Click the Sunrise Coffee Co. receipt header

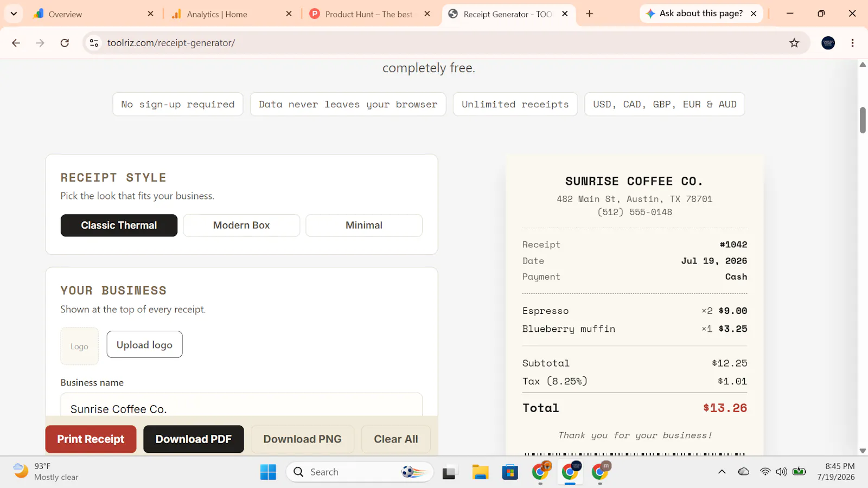pos(634,181)
